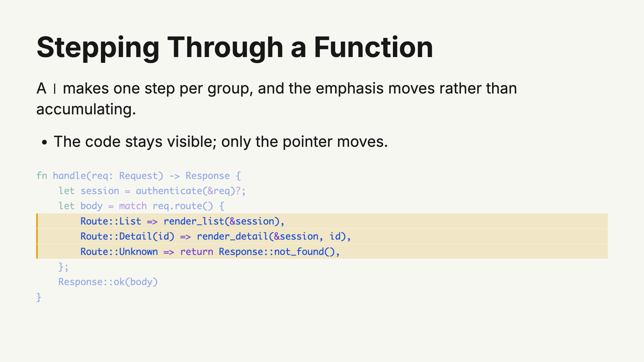Click the "let session" code line
Screen dimensions: 644x362
[152, 191]
